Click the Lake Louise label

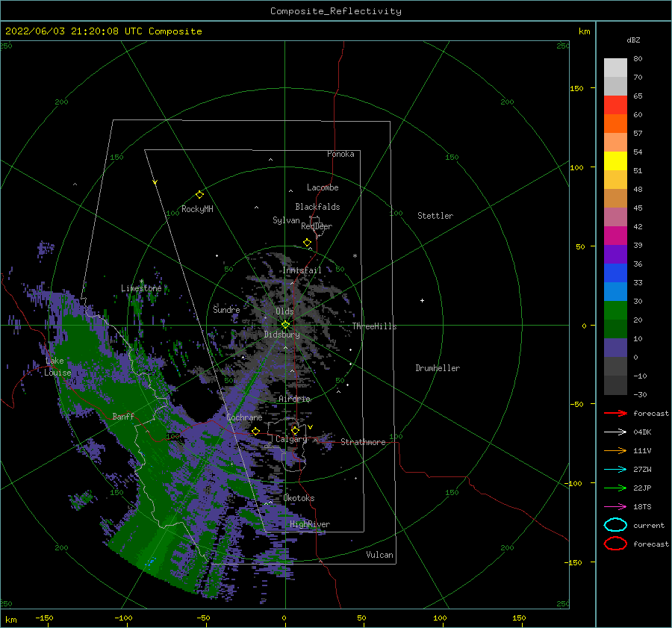57,367
